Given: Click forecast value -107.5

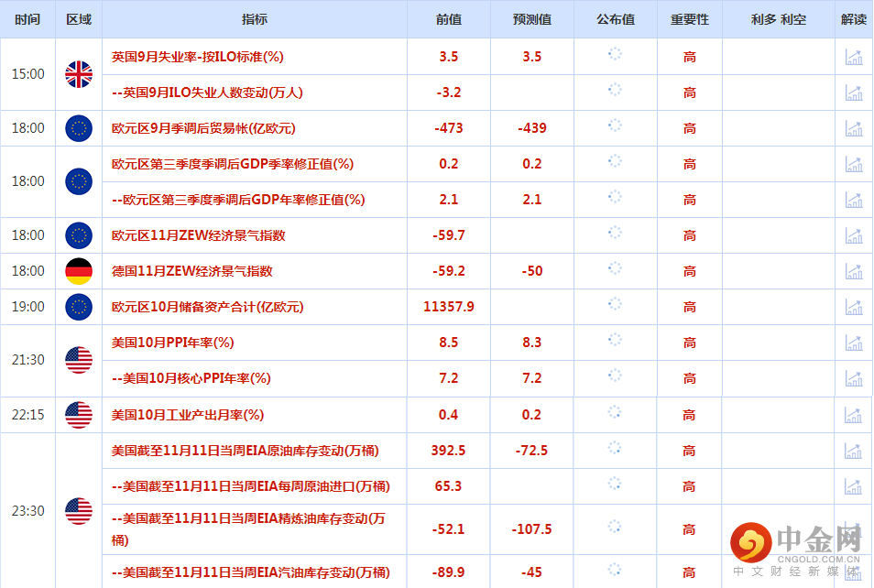Looking at the screenshot, I should pos(531,528).
